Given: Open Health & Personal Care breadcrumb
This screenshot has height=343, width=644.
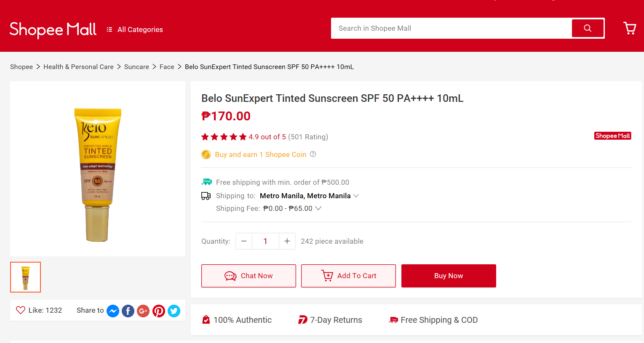Looking at the screenshot, I should pos(78,67).
